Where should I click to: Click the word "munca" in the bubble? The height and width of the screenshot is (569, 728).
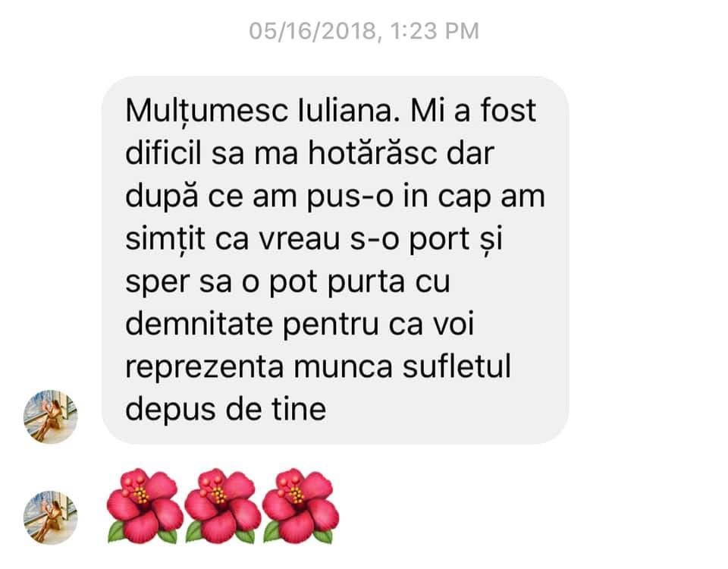(x=343, y=367)
